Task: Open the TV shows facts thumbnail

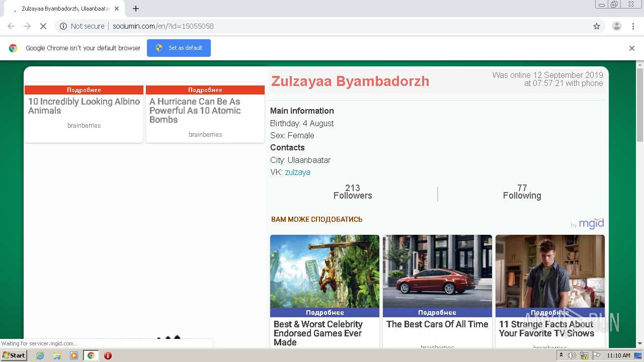Action: pos(550,271)
